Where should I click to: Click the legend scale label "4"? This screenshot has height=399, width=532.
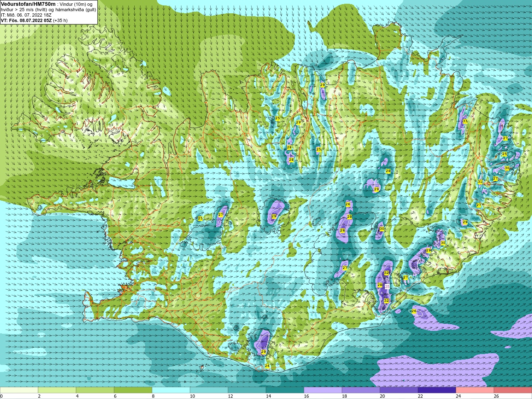pos(77,396)
